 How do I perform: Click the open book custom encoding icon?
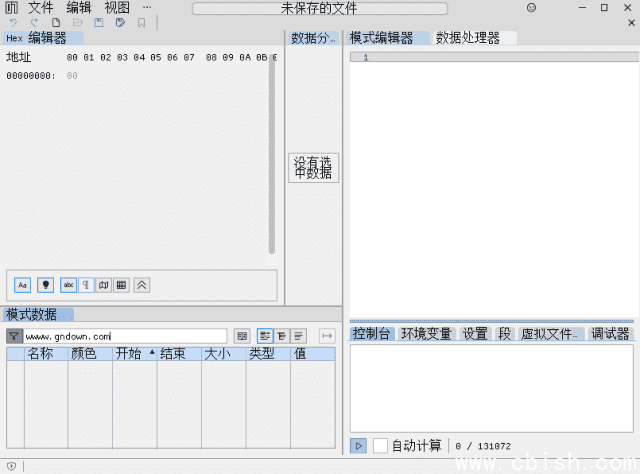pyautogui.click(x=104, y=285)
